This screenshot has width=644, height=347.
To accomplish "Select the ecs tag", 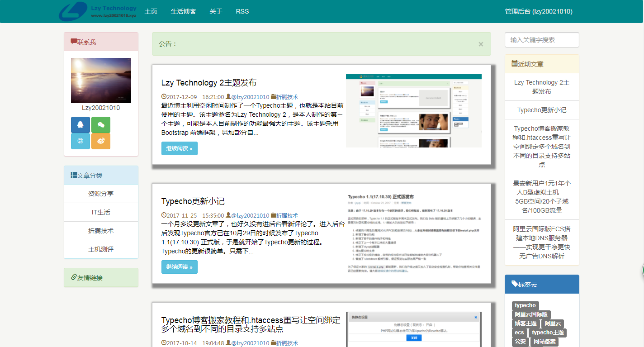I will point(519,333).
